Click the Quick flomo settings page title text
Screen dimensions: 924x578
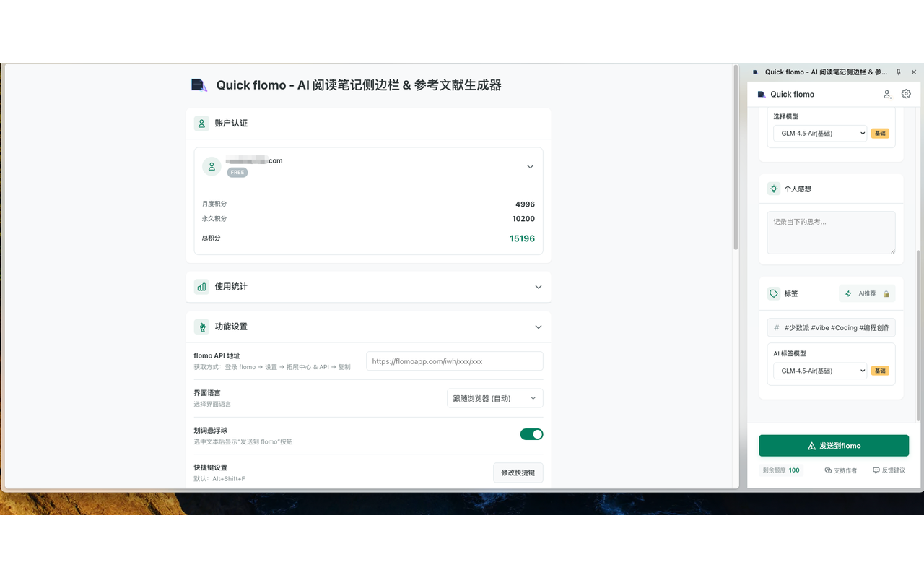359,85
